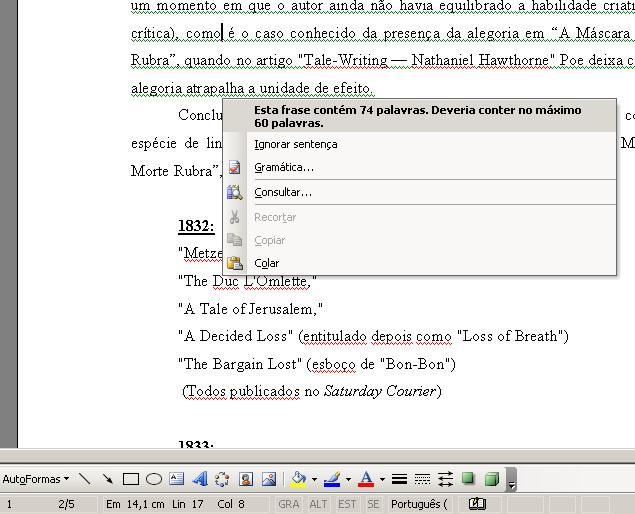Click the greyed Recortar menu entry

click(420, 217)
